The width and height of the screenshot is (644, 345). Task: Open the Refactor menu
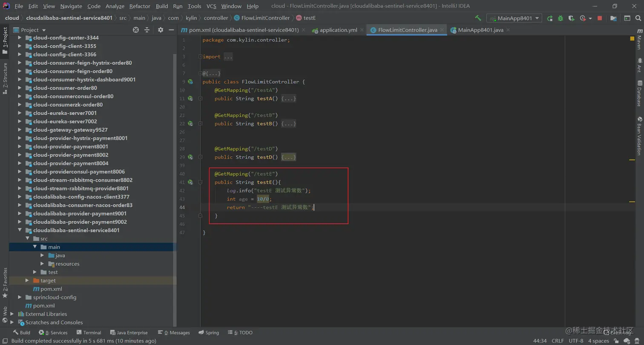[x=140, y=6]
